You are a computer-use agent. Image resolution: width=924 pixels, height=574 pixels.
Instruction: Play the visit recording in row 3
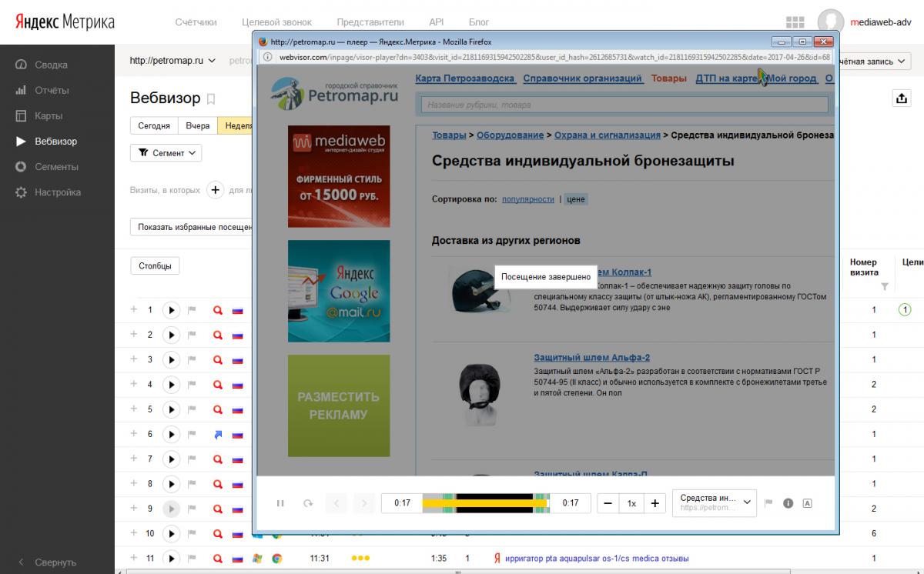[x=172, y=359]
